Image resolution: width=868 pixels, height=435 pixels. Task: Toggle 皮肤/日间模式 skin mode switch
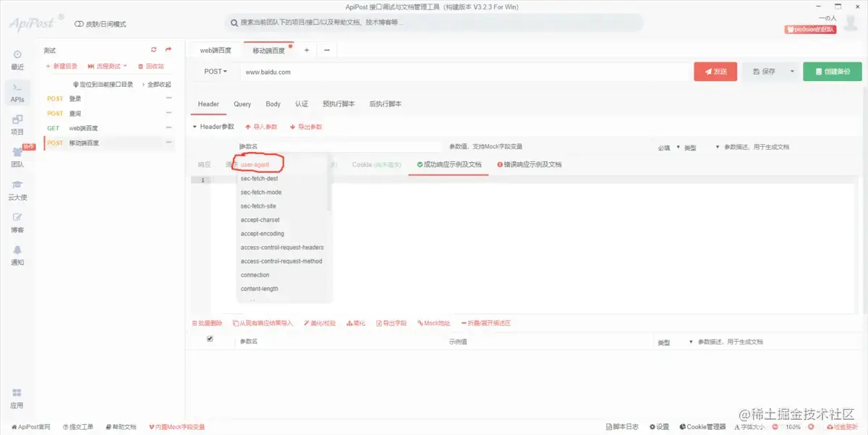click(79, 24)
